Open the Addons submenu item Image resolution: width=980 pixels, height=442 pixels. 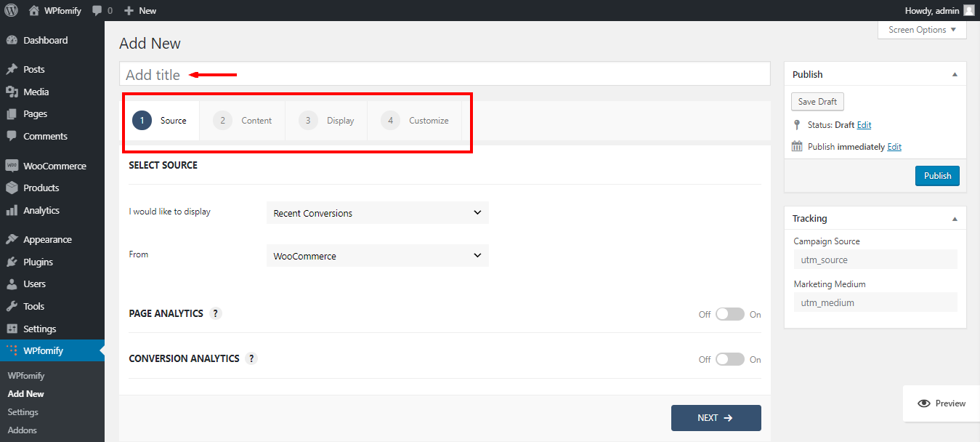23,430
